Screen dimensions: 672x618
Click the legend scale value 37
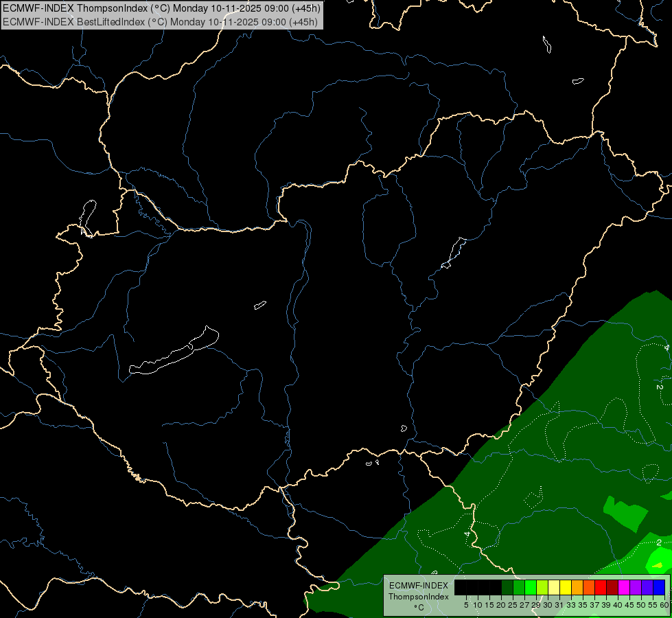[x=594, y=605]
